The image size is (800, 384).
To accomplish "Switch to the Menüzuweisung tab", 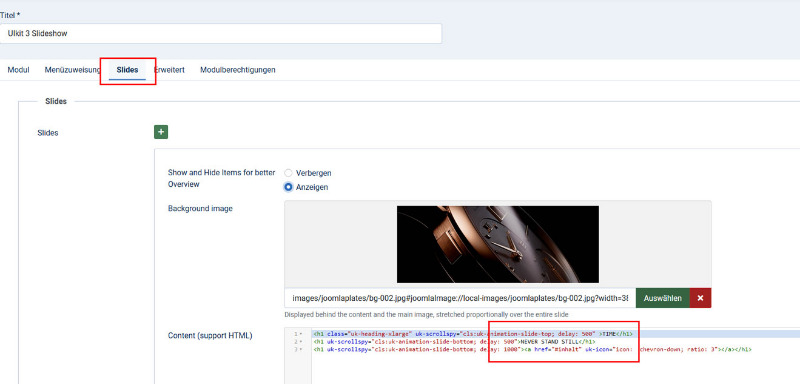I will (72, 70).
